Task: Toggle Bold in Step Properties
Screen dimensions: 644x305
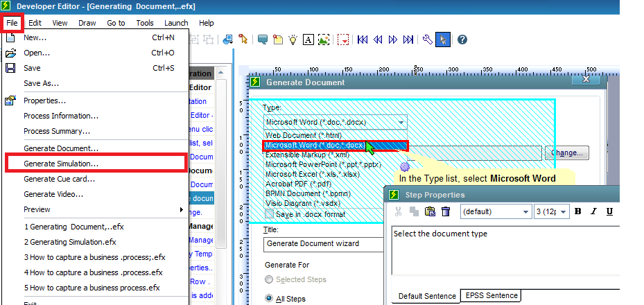Action: point(578,211)
